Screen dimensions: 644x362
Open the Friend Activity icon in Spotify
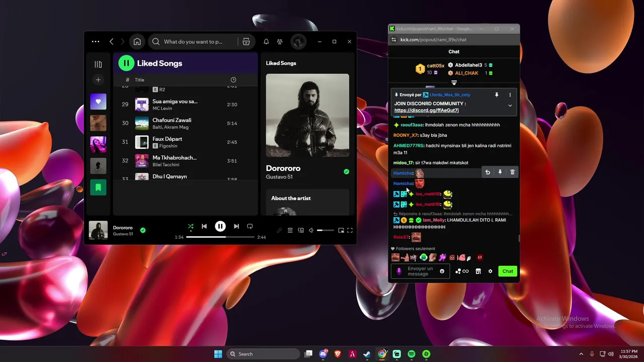click(280, 42)
